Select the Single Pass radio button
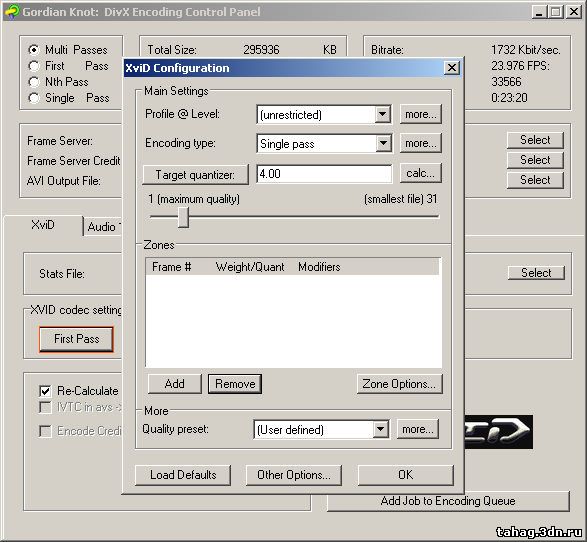The image size is (587, 542). (34, 98)
